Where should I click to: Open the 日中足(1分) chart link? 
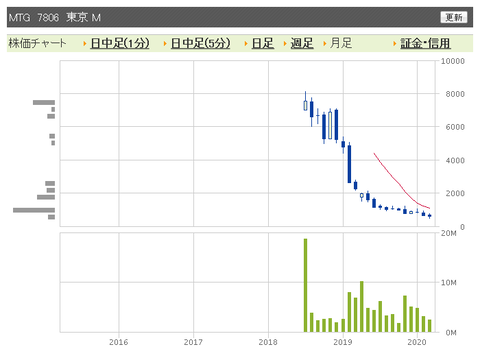[x=120, y=43]
